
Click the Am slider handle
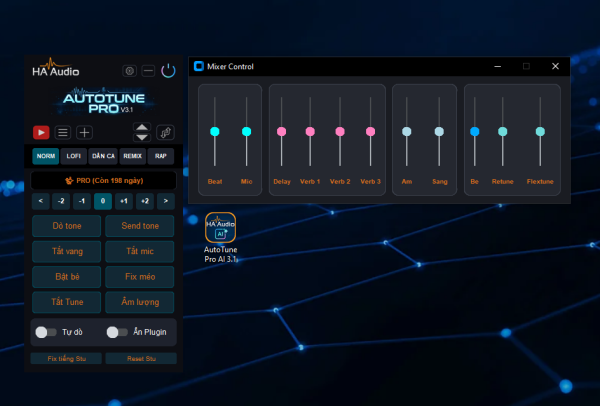click(x=407, y=132)
